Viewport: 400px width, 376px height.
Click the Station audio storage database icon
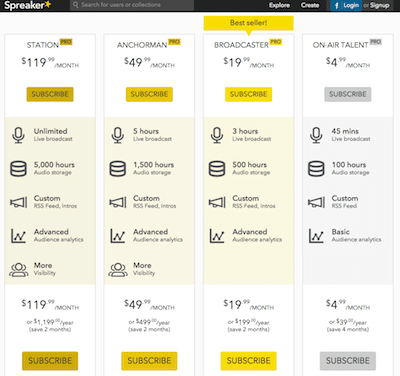18,169
